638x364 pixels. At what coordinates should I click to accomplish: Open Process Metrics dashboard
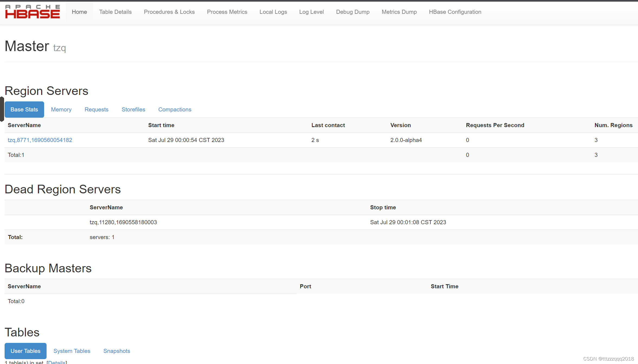[x=227, y=12]
